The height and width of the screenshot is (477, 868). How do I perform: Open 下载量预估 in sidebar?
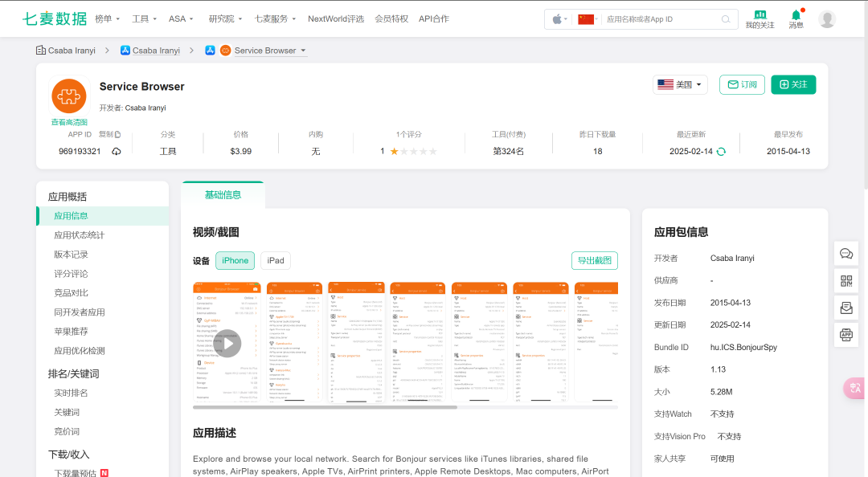click(x=76, y=473)
